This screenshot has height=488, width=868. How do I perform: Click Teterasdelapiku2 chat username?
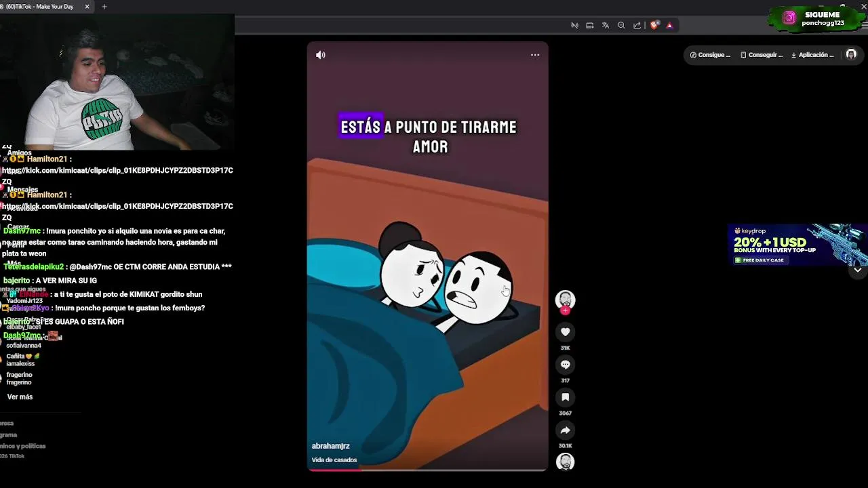(x=33, y=266)
